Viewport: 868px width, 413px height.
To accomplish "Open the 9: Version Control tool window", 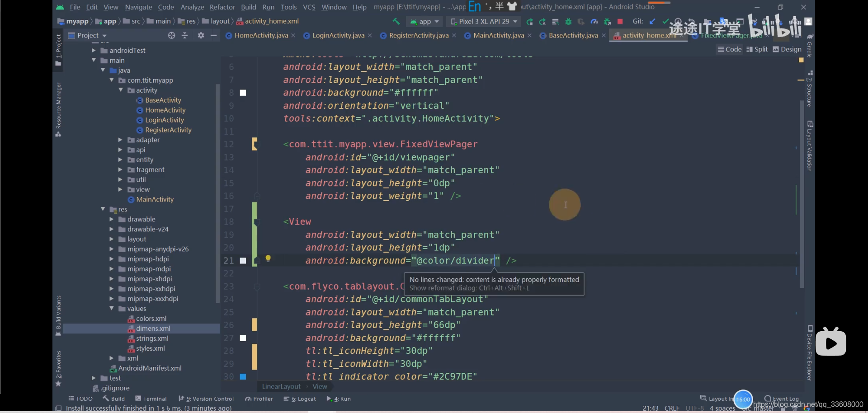I will pyautogui.click(x=206, y=399).
